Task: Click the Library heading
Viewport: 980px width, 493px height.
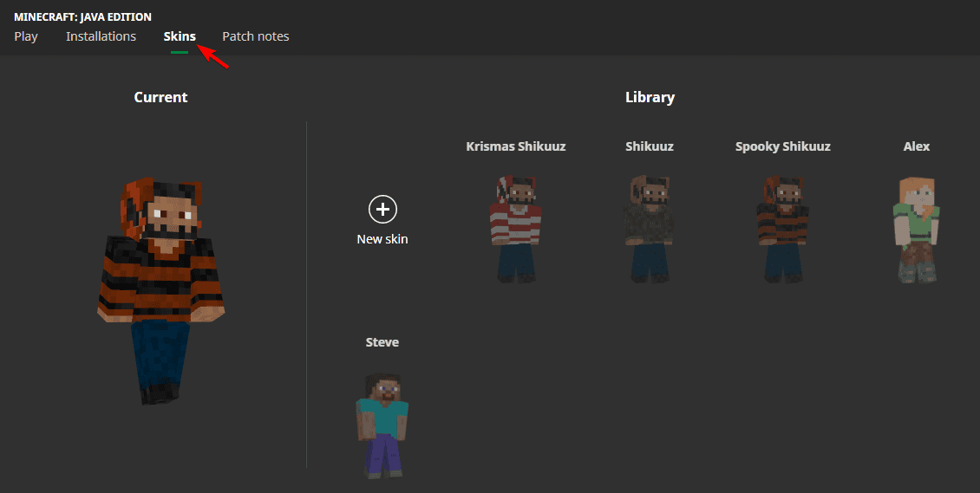Action: (x=650, y=97)
